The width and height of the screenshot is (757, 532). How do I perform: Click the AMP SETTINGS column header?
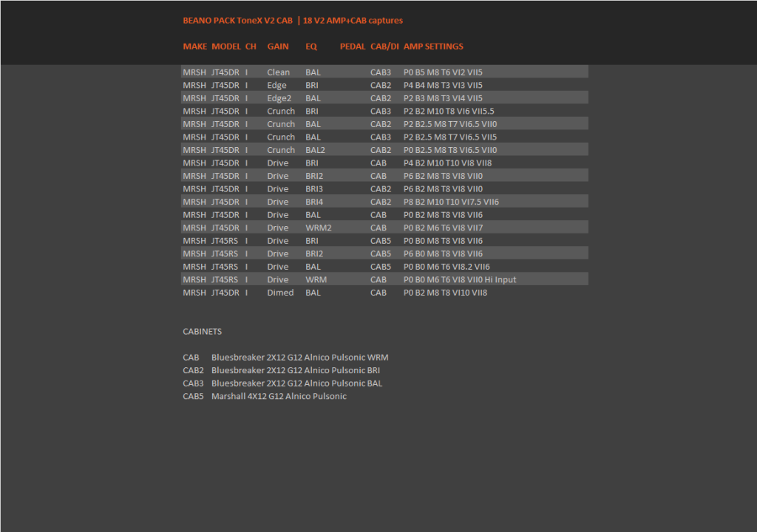(x=433, y=47)
